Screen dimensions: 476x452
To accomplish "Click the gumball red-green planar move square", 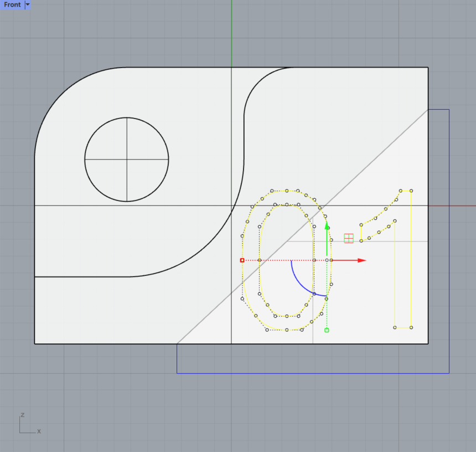I will pos(349,238).
